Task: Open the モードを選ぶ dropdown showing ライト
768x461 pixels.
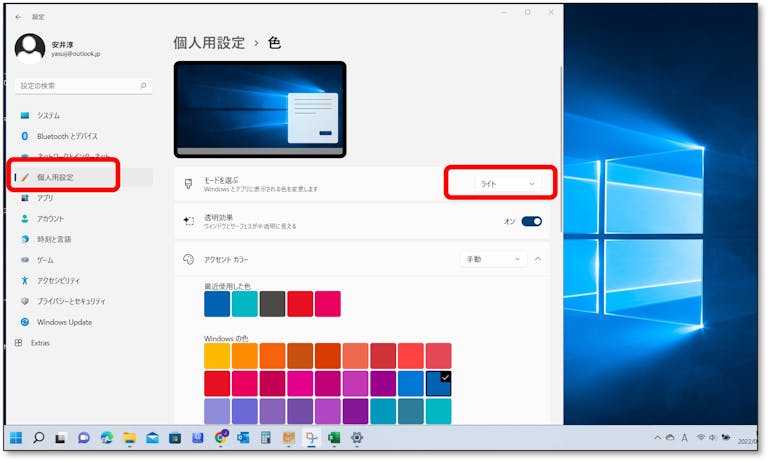Action: [x=508, y=184]
